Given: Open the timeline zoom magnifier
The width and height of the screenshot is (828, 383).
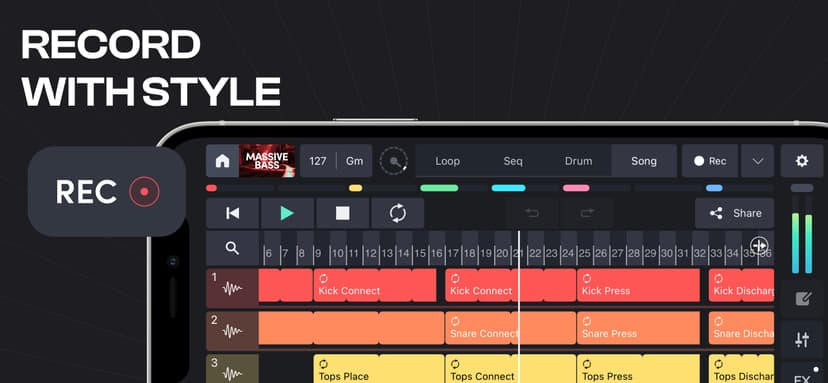Looking at the screenshot, I should pos(232,248).
